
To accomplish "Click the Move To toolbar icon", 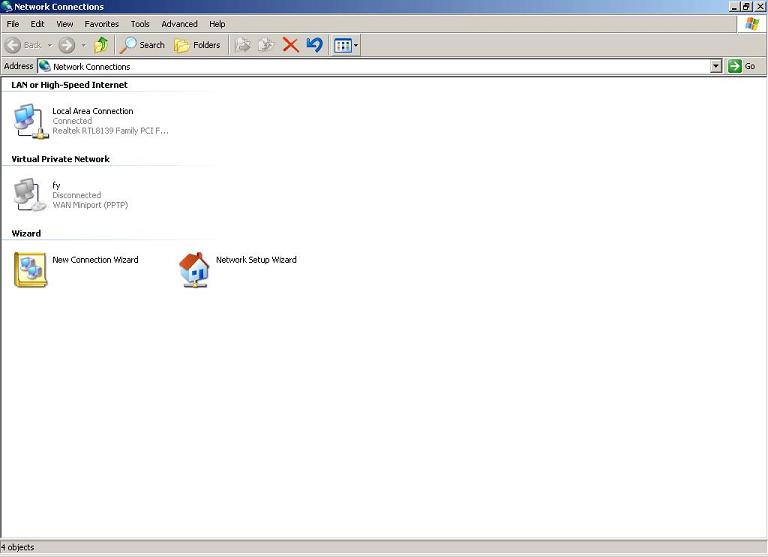I will coord(242,45).
